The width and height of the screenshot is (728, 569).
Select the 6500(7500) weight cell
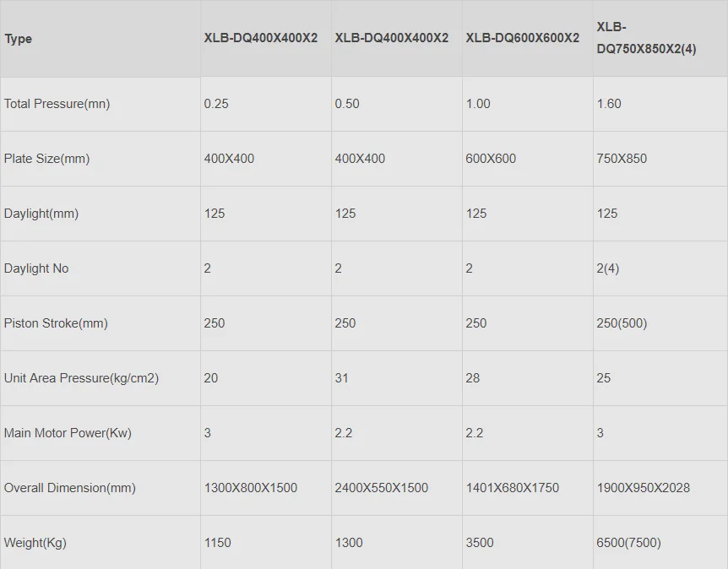[628, 543]
